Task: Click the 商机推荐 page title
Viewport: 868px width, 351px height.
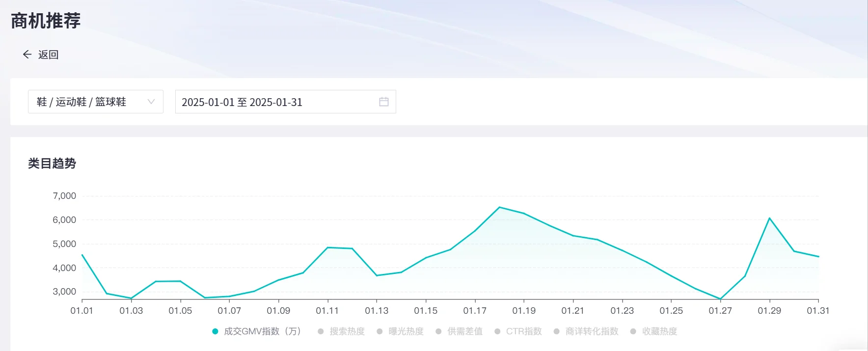Action: pyautogui.click(x=46, y=21)
